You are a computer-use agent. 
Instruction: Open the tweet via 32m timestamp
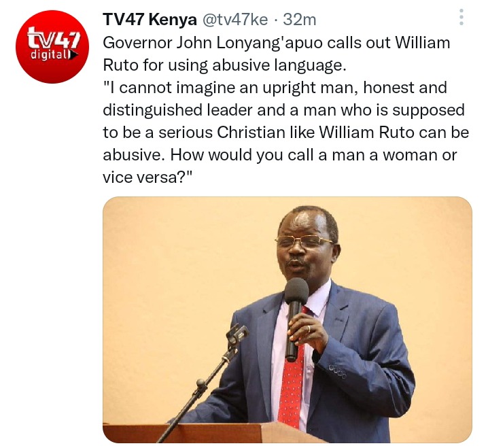300,20
